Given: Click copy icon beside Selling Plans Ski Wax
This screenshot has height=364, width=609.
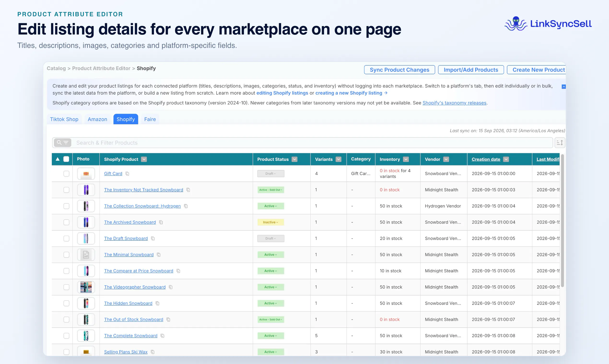Looking at the screenshot, I should click(x=152, y=352).
